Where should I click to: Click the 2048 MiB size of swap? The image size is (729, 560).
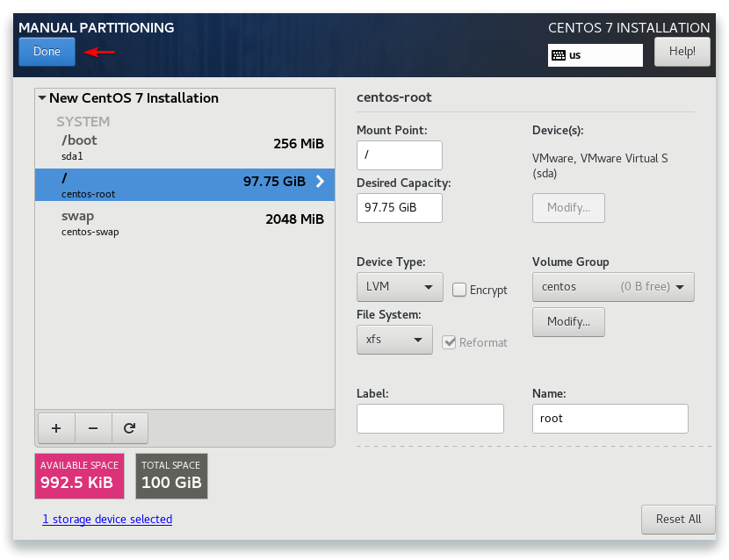tap(295, 219)
